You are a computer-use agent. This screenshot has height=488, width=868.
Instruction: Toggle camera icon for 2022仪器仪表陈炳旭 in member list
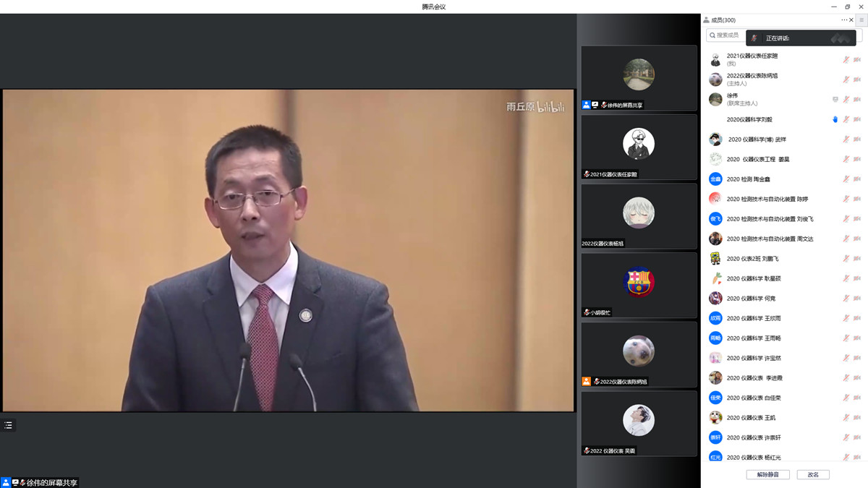pyautogui.click(x=857, y=80)
